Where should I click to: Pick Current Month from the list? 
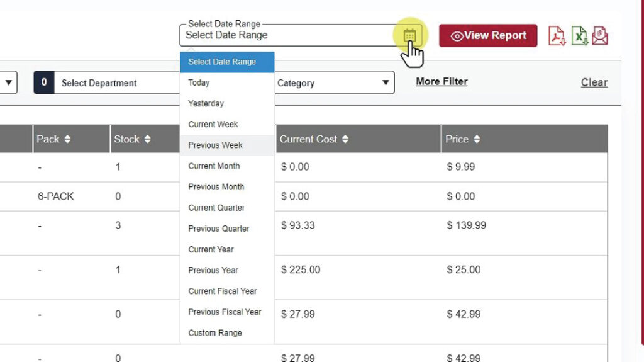(x=214, y=166)
